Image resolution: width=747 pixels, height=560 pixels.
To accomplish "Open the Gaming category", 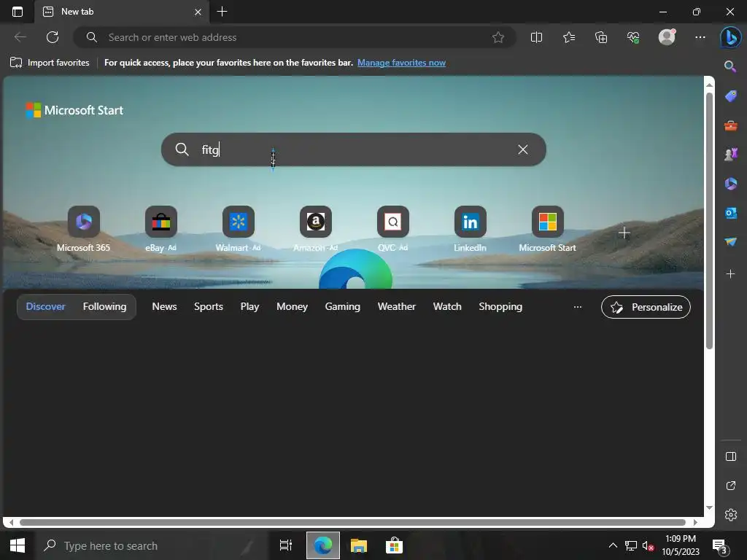I will point(343,306).
